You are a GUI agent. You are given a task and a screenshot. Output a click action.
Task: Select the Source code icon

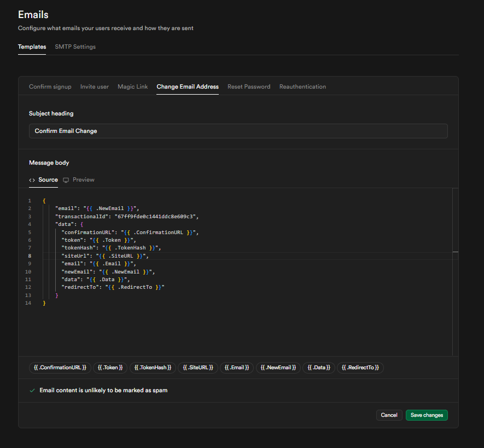click(x=32, y=179)
